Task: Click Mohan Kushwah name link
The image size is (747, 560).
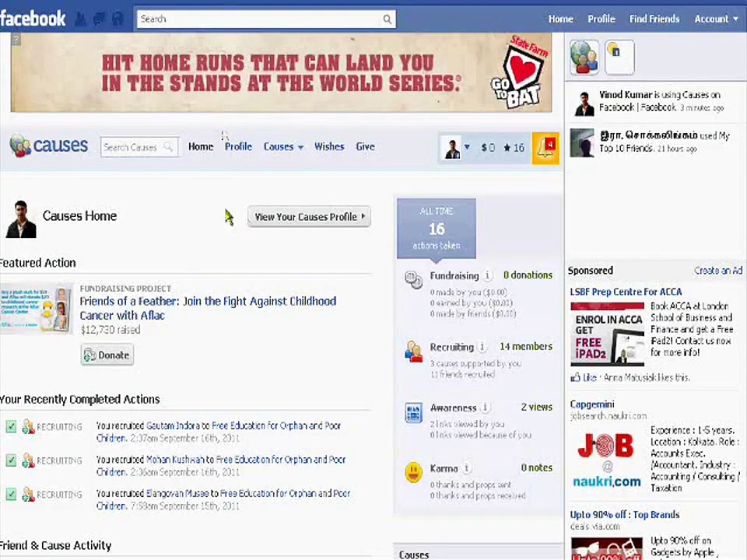Action: 175,460
